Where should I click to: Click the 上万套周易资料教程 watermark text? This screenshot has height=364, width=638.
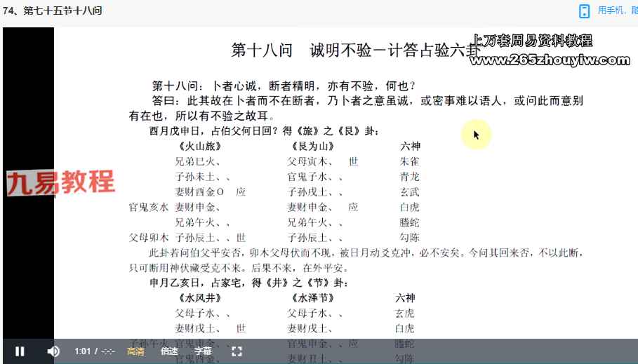point(532,41)
